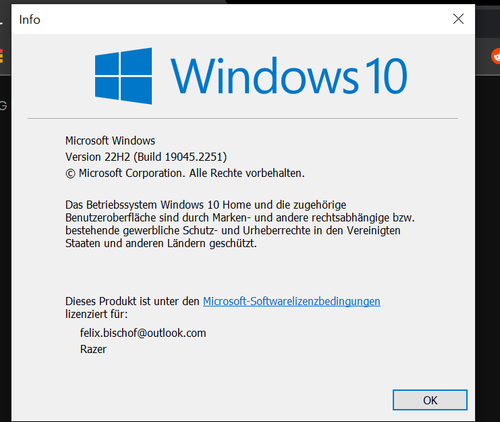500x422 pixels.
Task: Click the 'Microsoft Windows' text line
Action: (110, 141)
